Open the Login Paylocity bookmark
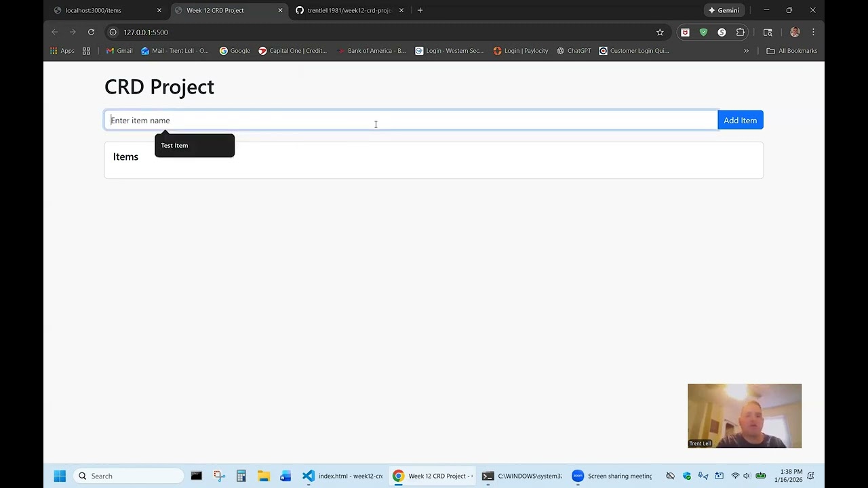Screen dimensions: 868x488 point(521,51)
